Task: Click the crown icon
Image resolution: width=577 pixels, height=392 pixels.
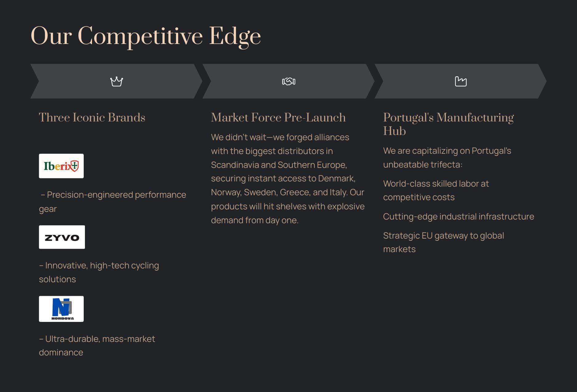Action: (x=117, y=81)
